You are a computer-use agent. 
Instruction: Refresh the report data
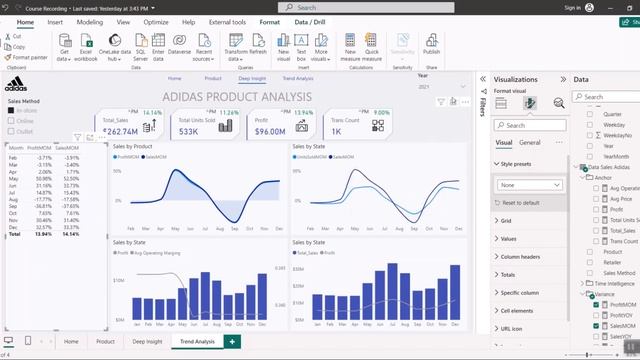click(x=258, y=44)
